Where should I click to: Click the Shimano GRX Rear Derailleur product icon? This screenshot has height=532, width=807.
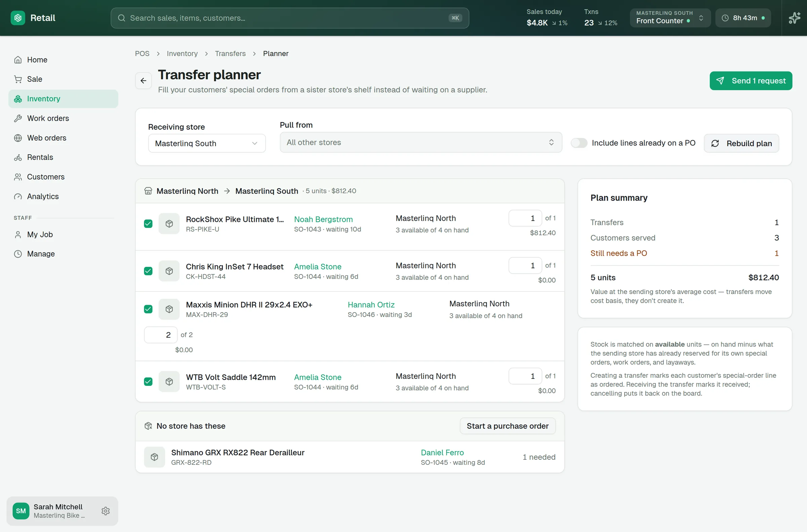(x=154, y=457)
